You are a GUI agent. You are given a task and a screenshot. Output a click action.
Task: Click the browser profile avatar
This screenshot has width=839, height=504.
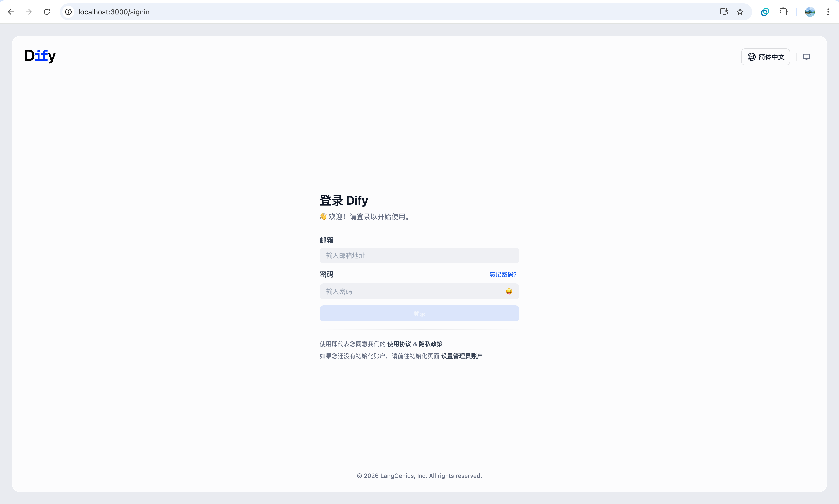[810, 12]
